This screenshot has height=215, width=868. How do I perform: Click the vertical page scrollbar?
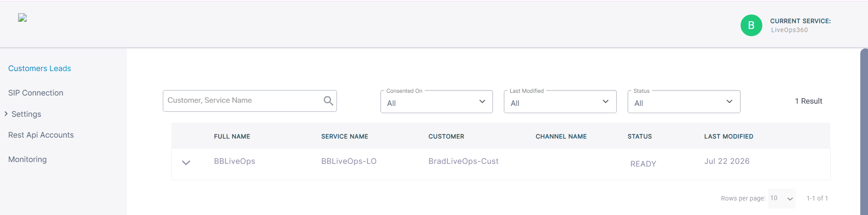864,131
